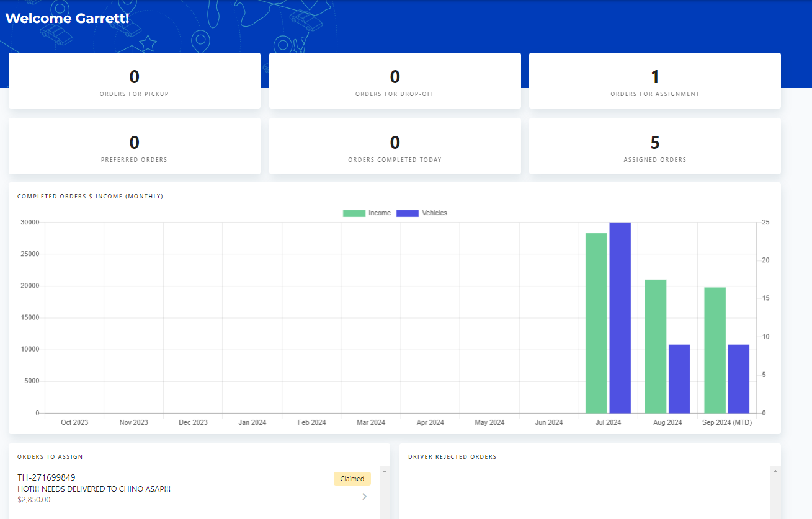Click the Welcome Garrett! heading
Screen dimensions: 812x519
pos(67,18)
